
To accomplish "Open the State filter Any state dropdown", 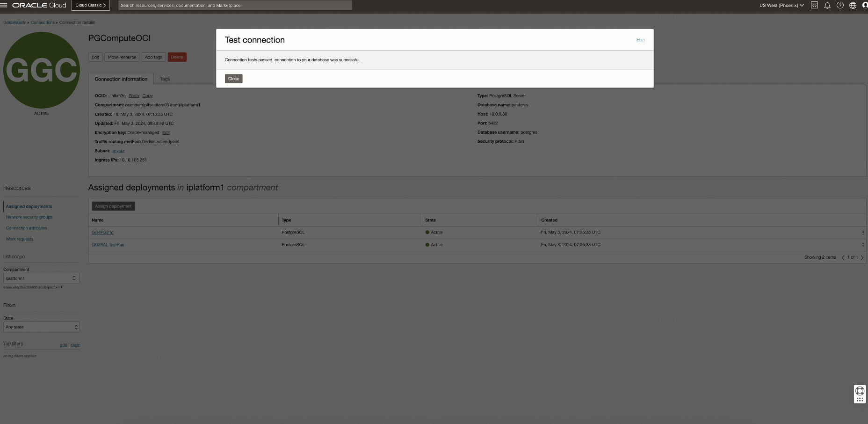I will click(x=41, y=327).
